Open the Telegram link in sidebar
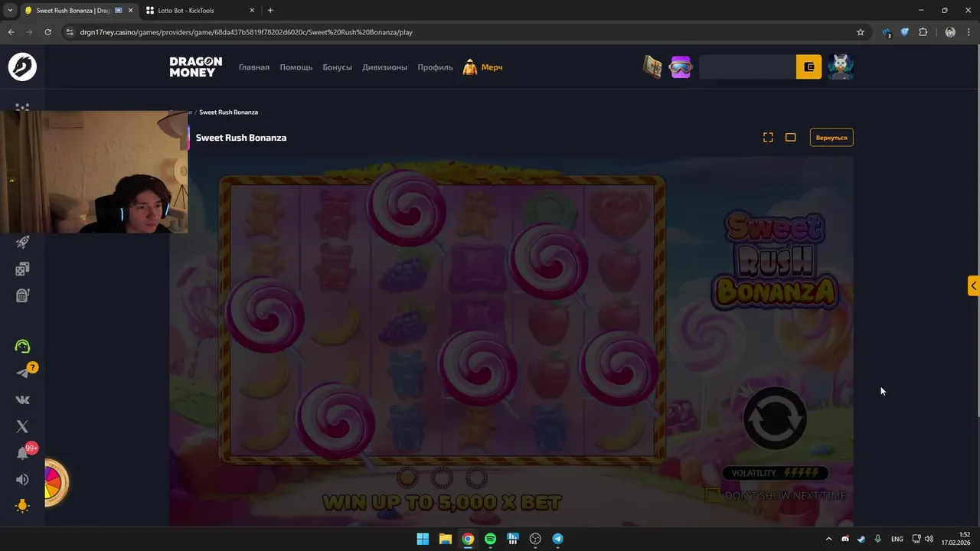The height and width of the screenshot is (551, 980). (22, 373)
